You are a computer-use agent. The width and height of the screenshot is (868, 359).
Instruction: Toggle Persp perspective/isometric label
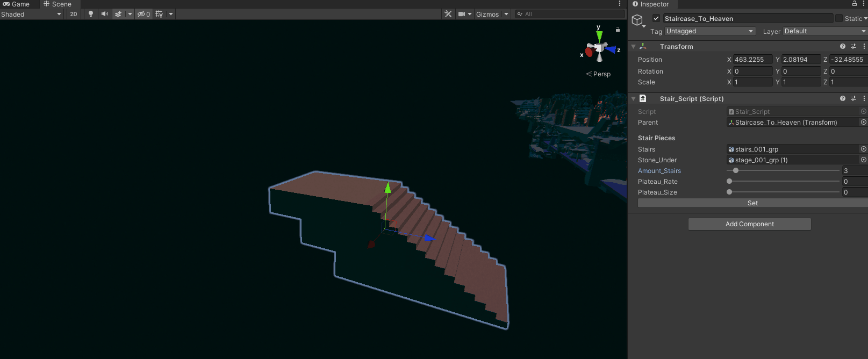tap(598, 74)
